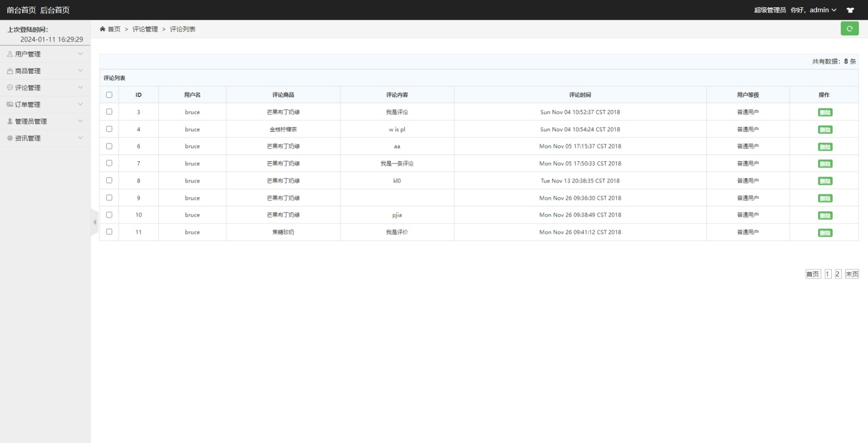Toggle the select-all checkbox in header
The image size is (868, 443).
109,95
